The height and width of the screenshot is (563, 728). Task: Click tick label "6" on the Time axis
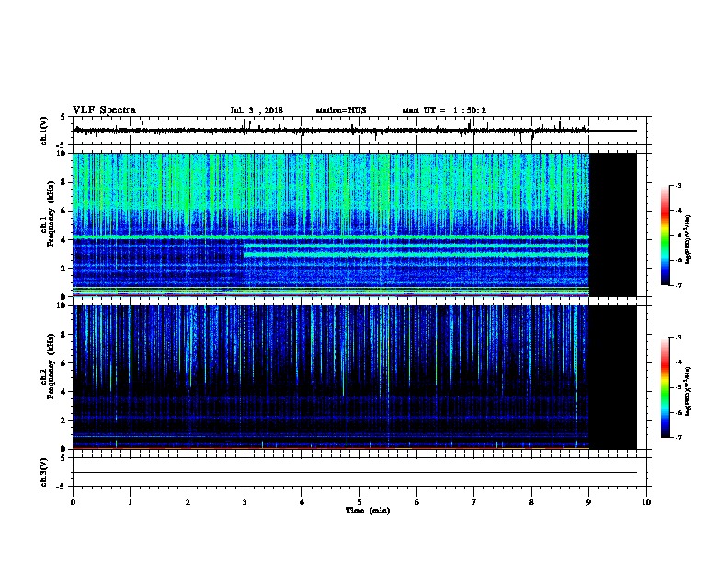(417, 502)
